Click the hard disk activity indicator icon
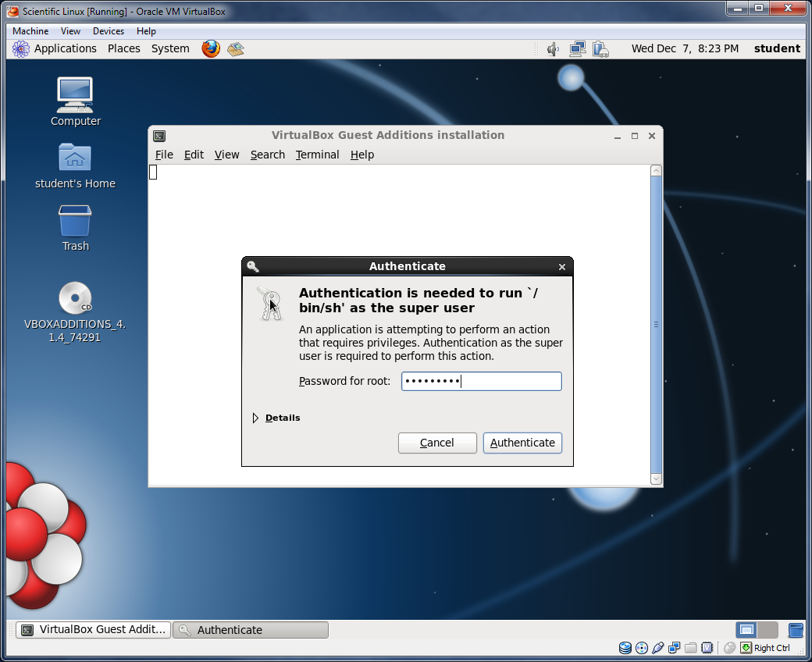Viewport: 812px width, 662px height. [x=625, y=647]
